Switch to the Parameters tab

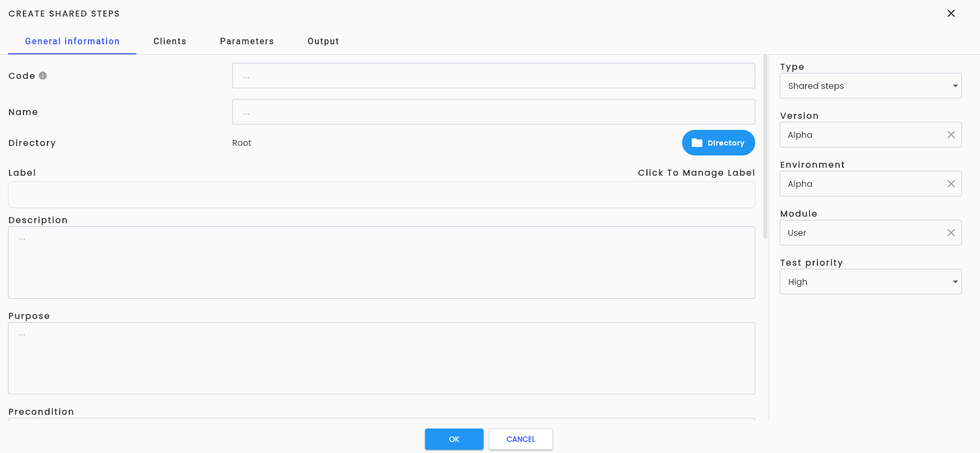247,42
